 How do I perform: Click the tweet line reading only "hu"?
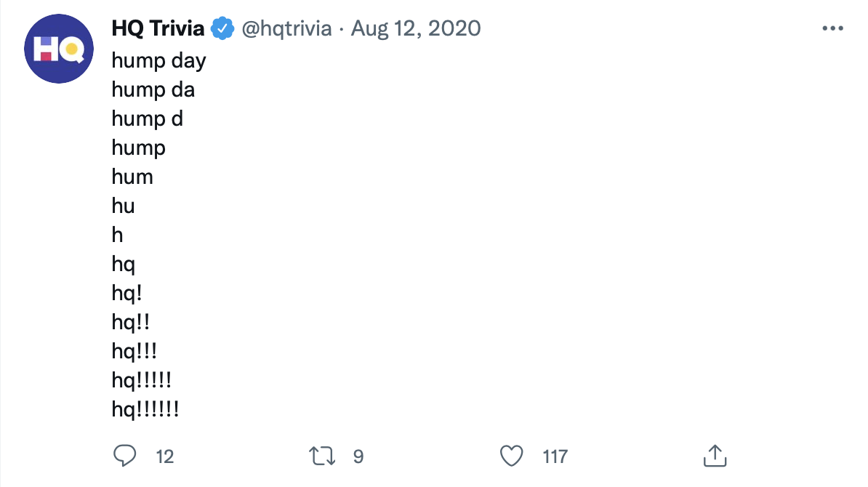[x=124, y=206]
